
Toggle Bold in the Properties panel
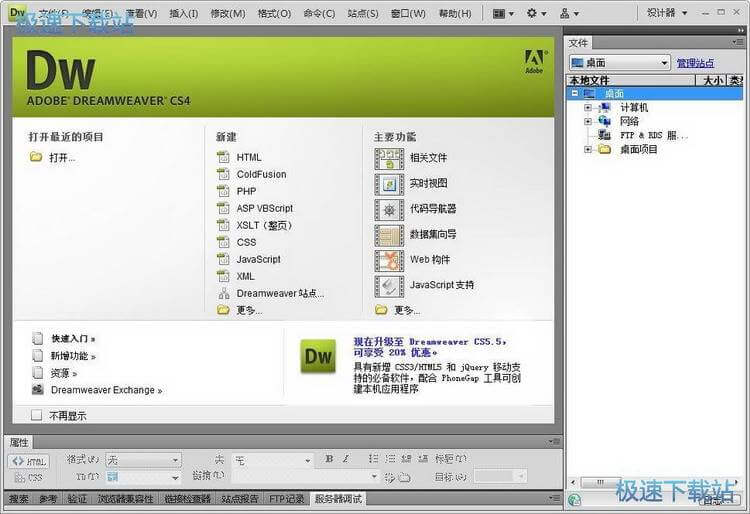329,459
